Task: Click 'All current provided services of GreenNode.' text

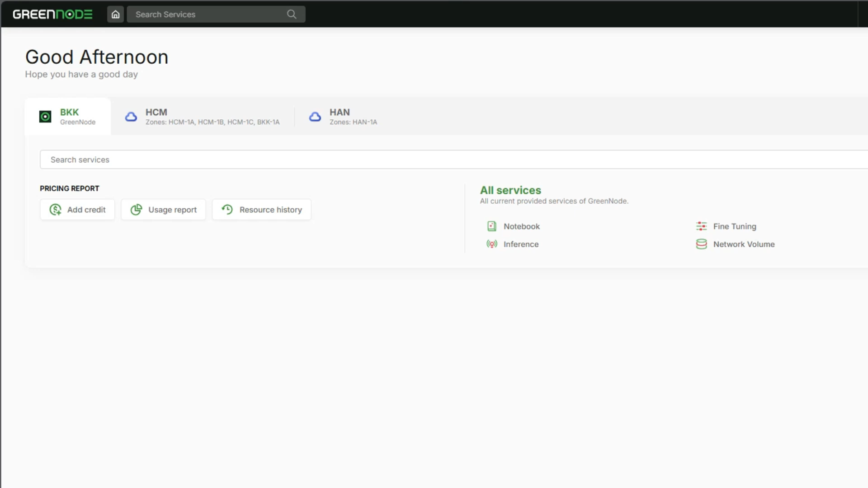Action: coord(554,201)
